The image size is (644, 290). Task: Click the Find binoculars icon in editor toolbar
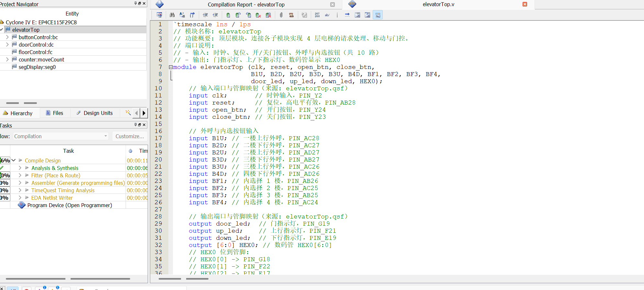pos(172,15)
